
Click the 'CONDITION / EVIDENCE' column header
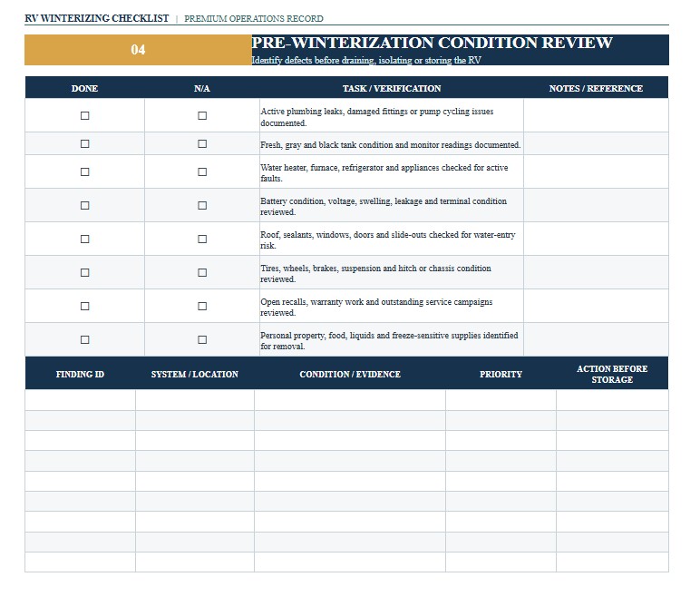(x=350, y=375)
